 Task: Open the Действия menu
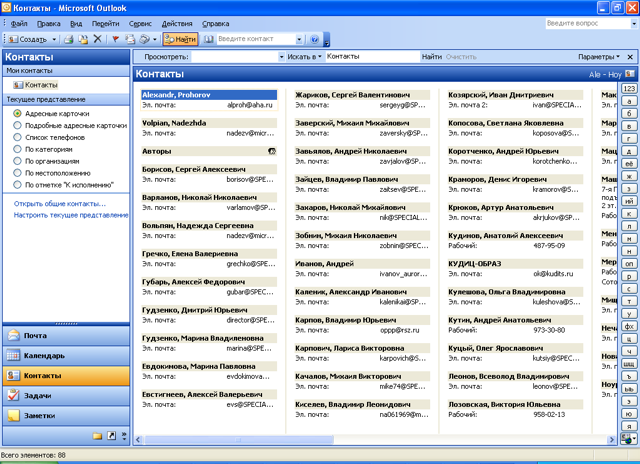click(x=177, y=24)
